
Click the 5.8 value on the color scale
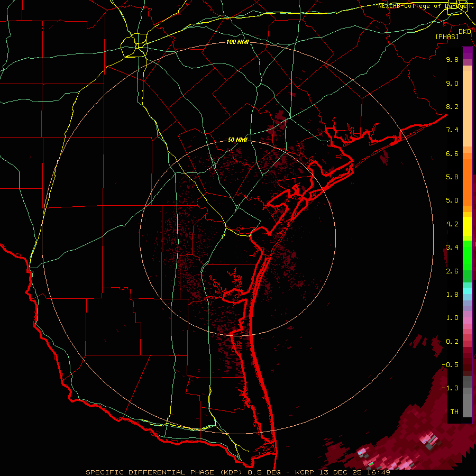(452, 177)
